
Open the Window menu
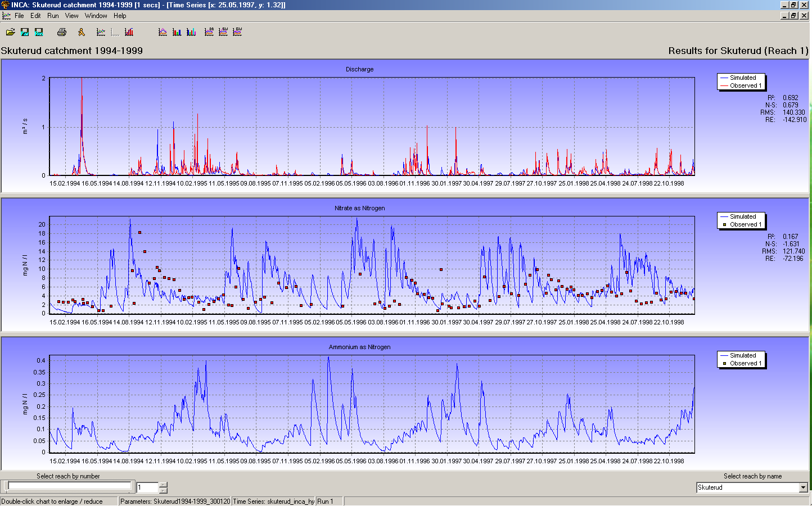click(x=96, y=16)
